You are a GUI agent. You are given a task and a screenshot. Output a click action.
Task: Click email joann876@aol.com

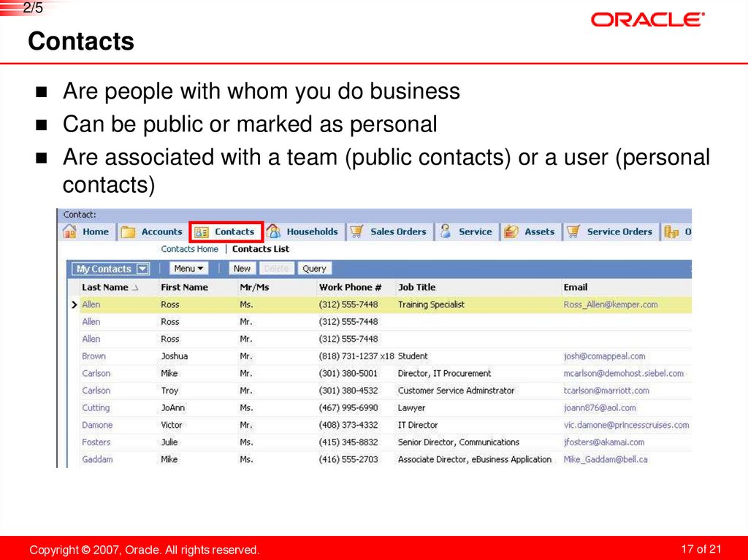coord(600,408)
